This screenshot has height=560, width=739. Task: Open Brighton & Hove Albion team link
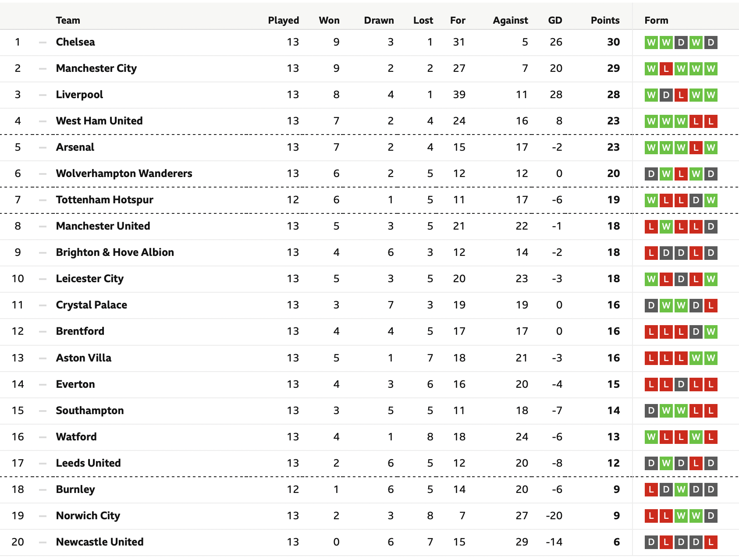coord(115,252)
